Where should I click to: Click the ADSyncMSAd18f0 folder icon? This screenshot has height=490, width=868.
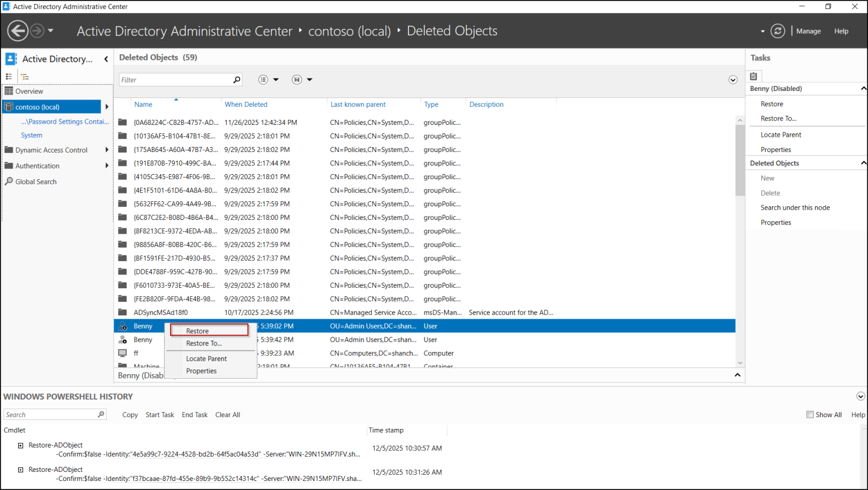click(123, 312)
